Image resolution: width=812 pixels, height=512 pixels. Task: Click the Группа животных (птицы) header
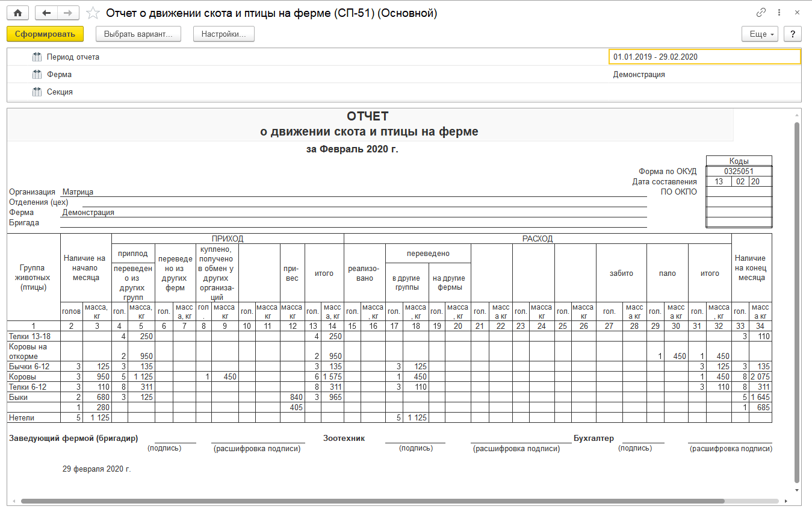click(34, 278)
